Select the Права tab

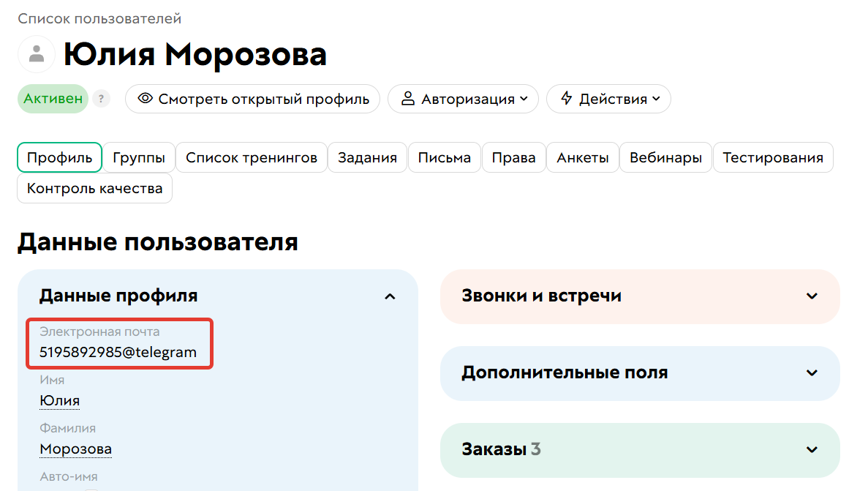pos(513,157)
